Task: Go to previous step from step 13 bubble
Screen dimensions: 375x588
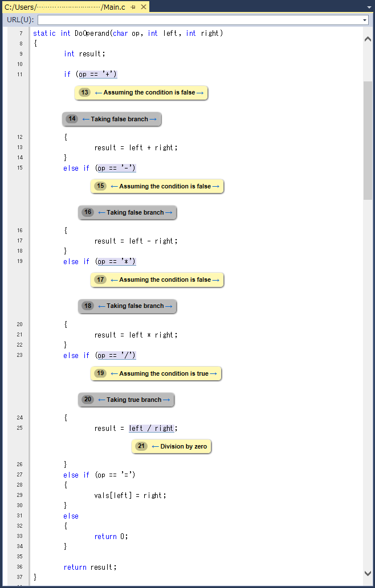Action: pyautogui.click(x=99, y=93)
